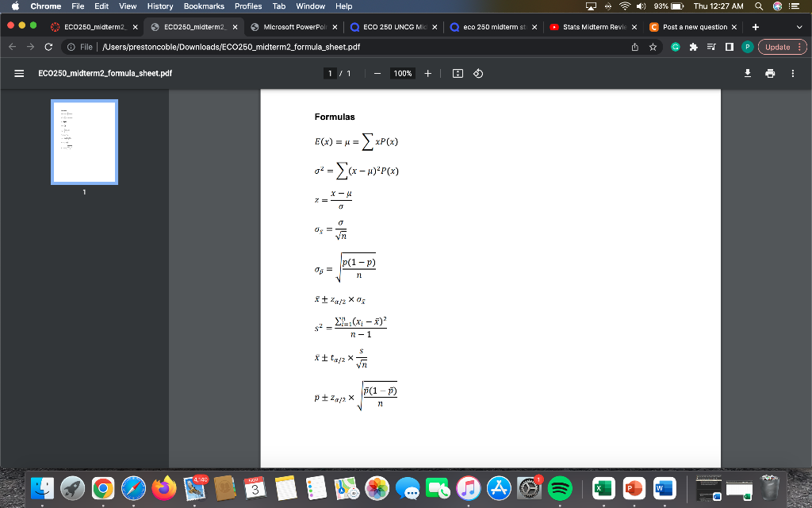Open System Preferences from the dock
The height and width of the screenshot is (508, 812).
point(529,488)
